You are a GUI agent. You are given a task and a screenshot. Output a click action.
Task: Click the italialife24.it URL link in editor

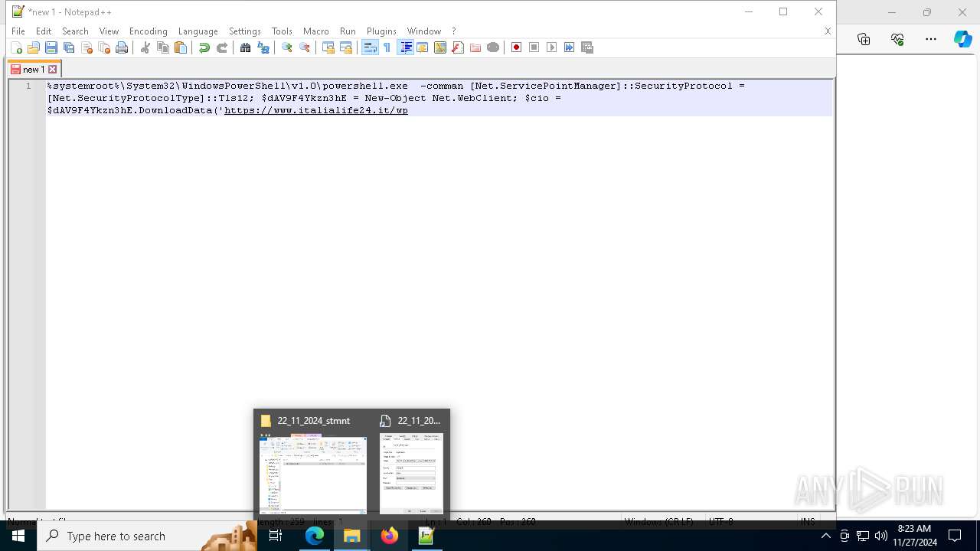316,110
